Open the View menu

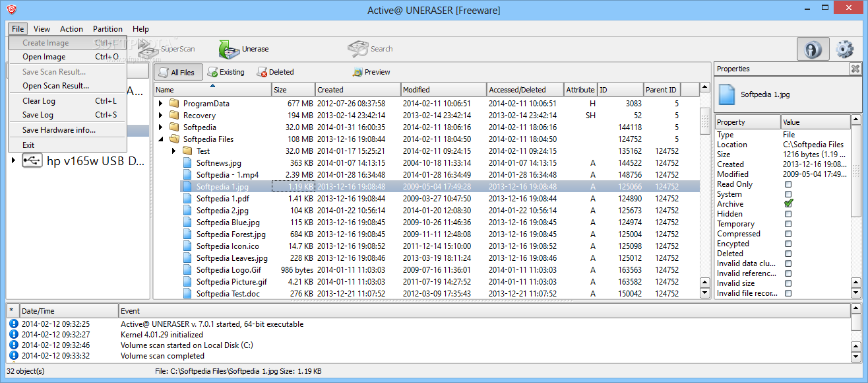[x=42, y=29]
